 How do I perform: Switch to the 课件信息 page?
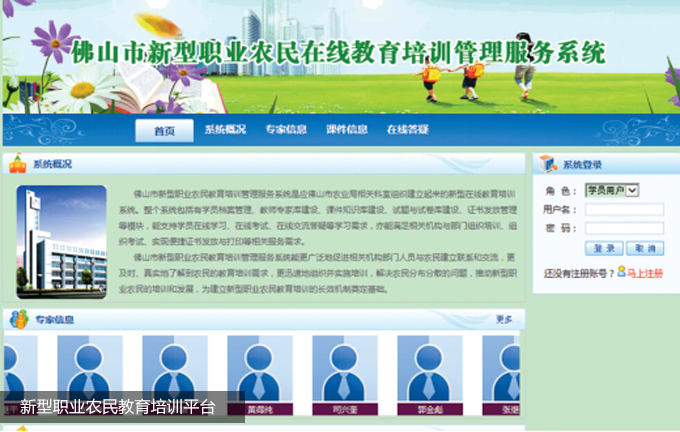[347, 130]
